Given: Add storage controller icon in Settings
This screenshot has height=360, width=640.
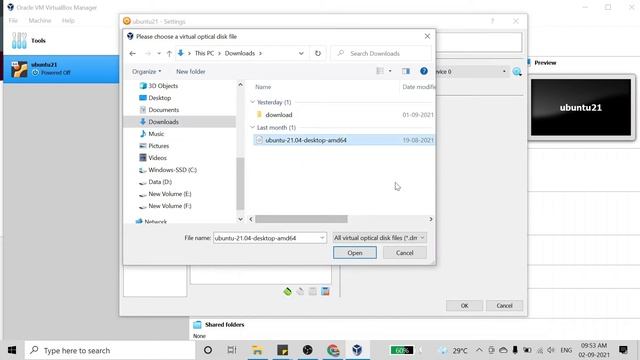Looking at the screenshot, I should tap(287, 291).
